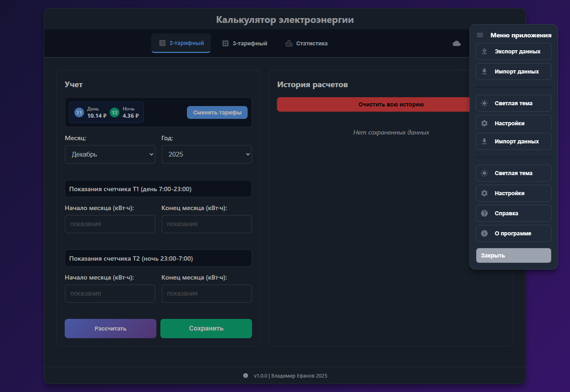Open the Месяц dropdown showing Декабрь

click(110, 154)
